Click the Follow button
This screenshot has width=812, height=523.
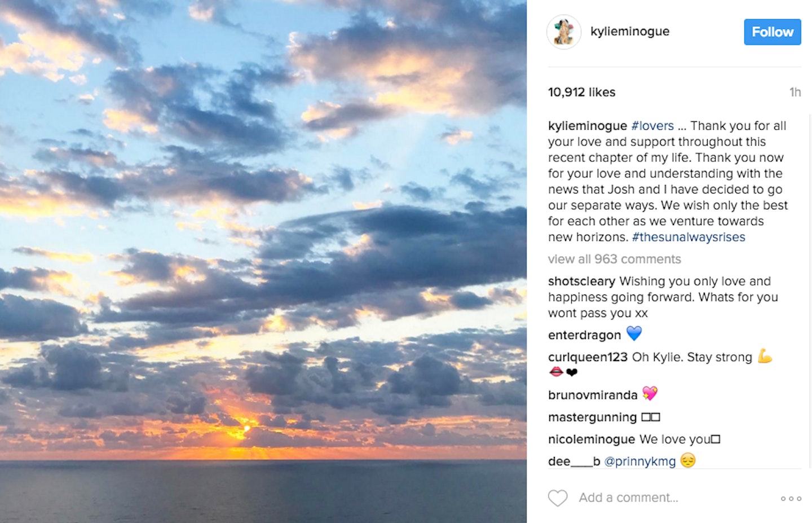[772, 32]
